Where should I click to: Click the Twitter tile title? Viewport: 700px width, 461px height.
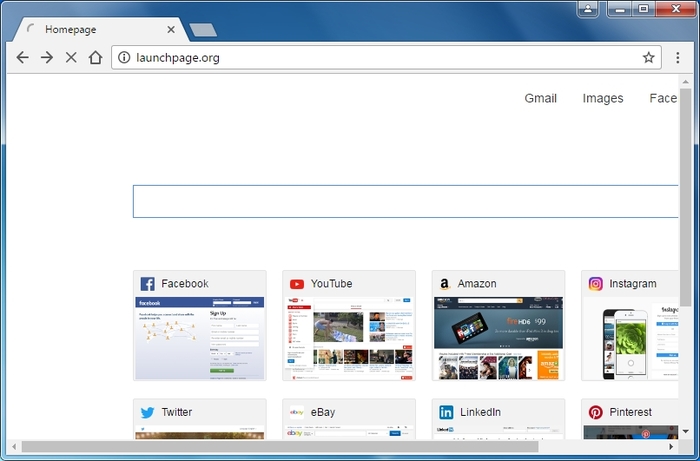tap(177, 412)
